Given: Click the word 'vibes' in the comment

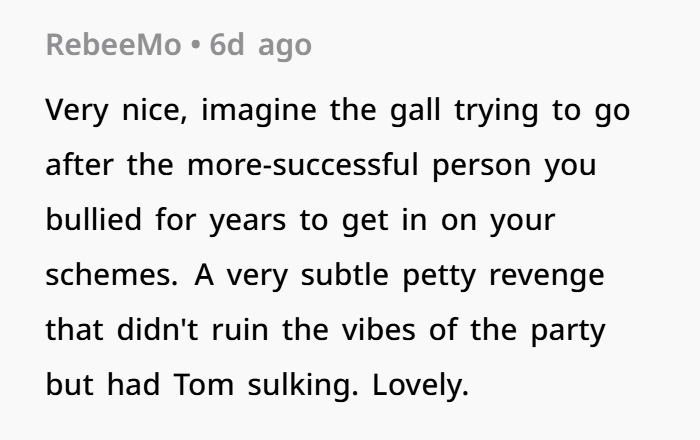Looking at the screenshot, I should [x=379, y=330].
